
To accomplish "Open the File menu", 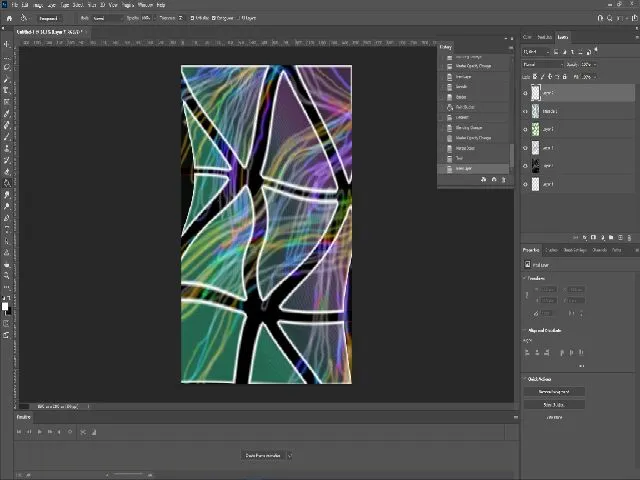I will tap(15, 5).
